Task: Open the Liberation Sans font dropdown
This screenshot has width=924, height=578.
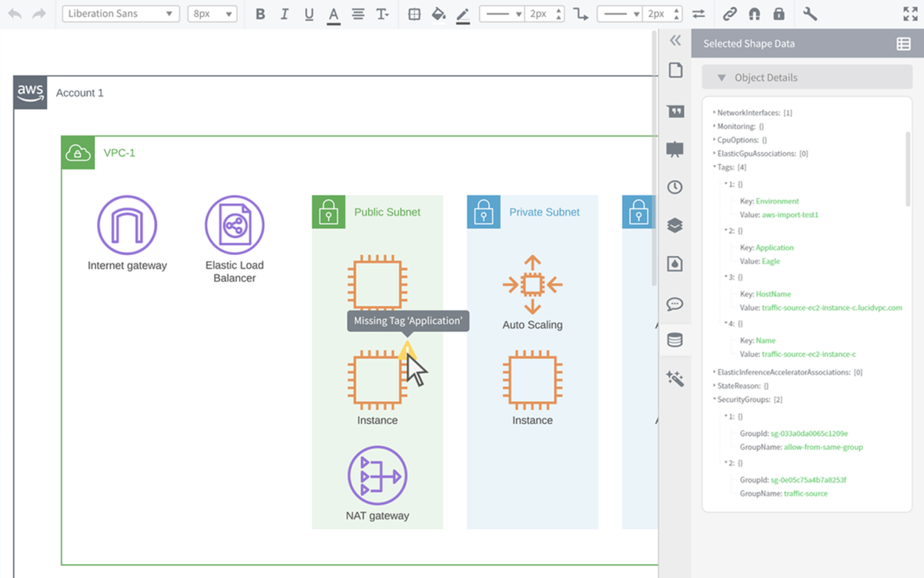Action: (121, 14)
